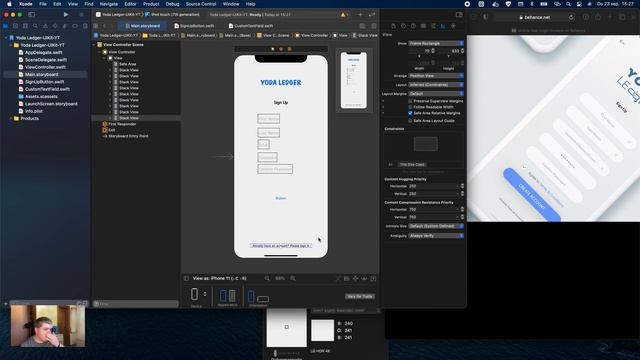The width and height of the screenshot is (640, 360).
Task: Open the Navigate menu
Action: tap(109, 4)
